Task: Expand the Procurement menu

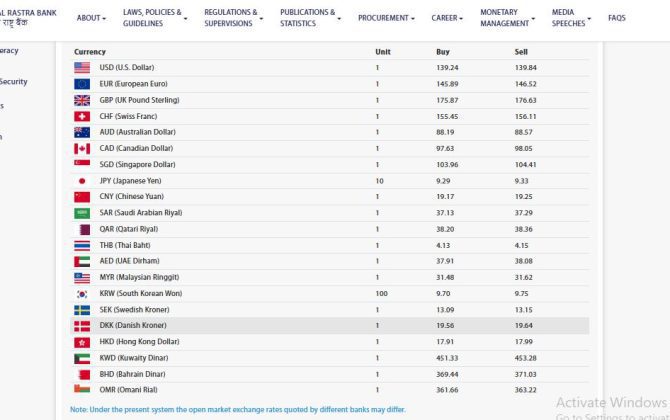Action: coord(387,18)
